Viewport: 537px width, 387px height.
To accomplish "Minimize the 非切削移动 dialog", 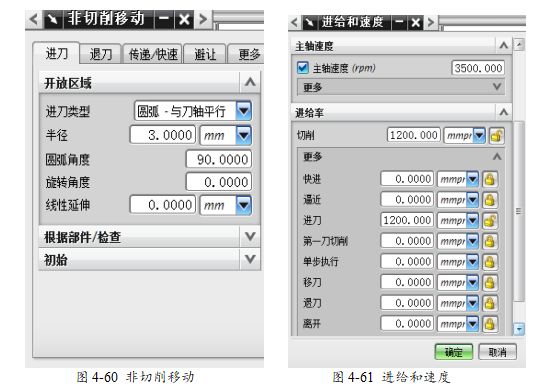I will [x=164, y=20].
